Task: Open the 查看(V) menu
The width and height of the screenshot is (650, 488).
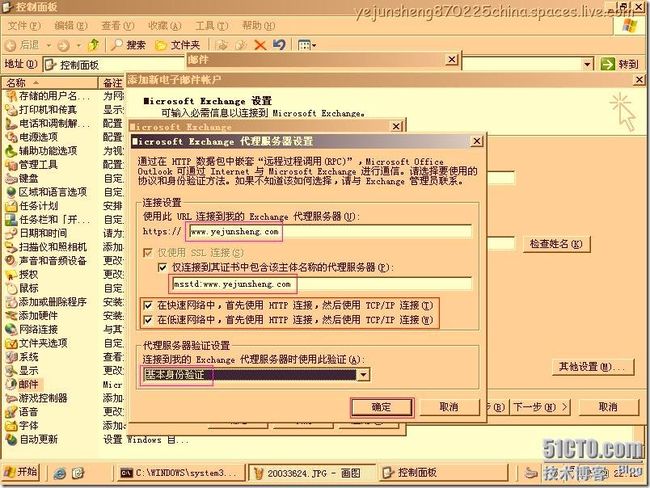Action: [118, 26]
